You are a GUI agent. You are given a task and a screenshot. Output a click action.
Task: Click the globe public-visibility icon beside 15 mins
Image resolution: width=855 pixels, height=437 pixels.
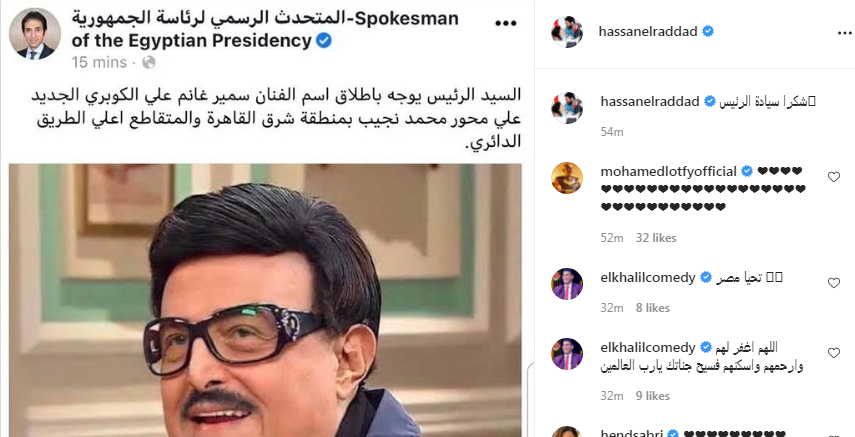click(148, 63)
